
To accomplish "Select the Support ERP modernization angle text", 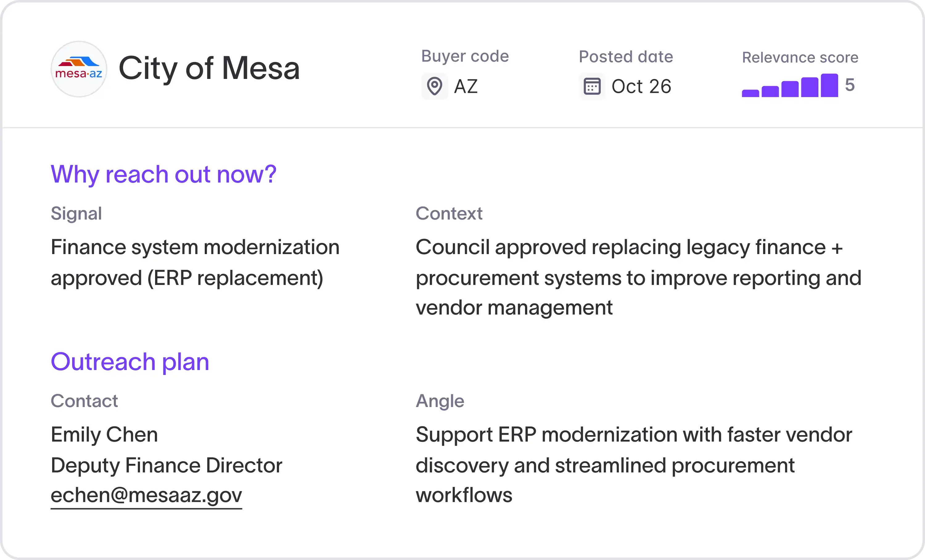I will 634,465.
